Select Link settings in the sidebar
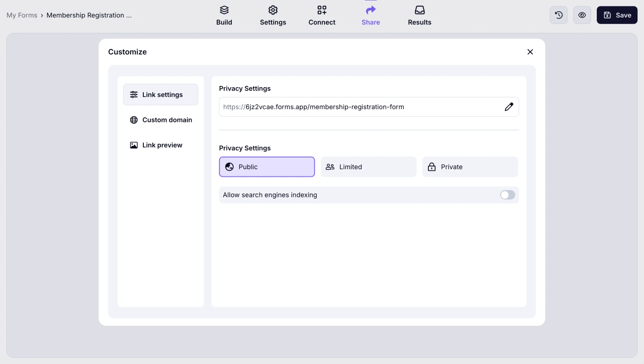The height and width of the screenshot is (364, 644). pos(161,94)
